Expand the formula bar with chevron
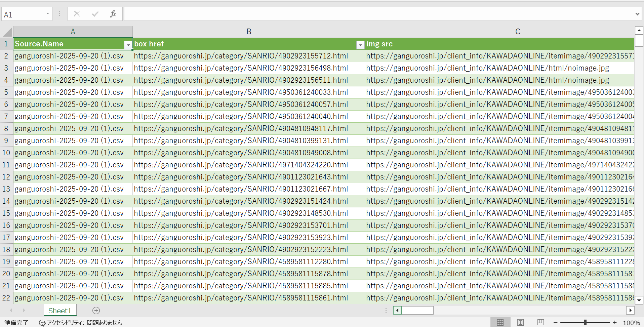Image resolution: width=644 pixels, height=327 pixels. point(637,14)
